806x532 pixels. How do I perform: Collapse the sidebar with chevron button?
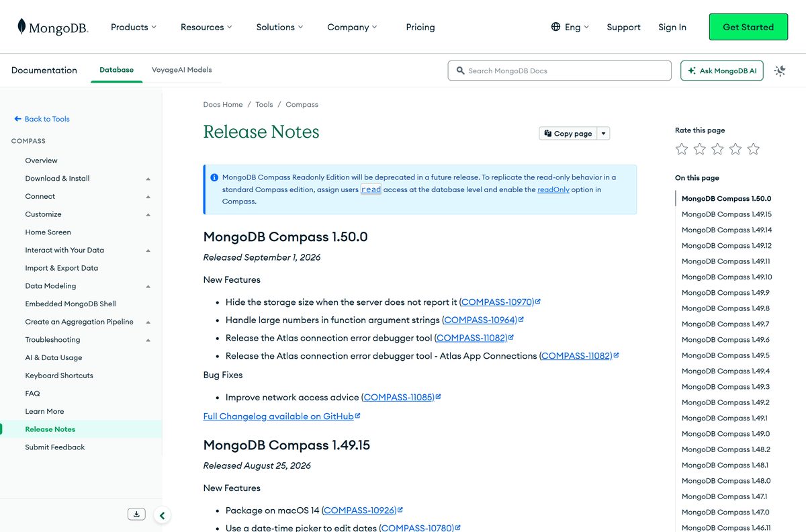[x=162, y=516]
